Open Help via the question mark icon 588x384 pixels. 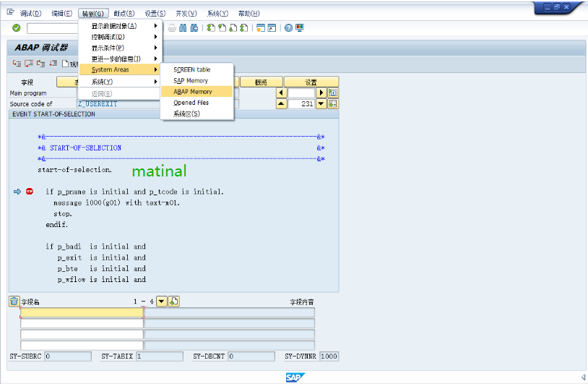tap(288, 27)
